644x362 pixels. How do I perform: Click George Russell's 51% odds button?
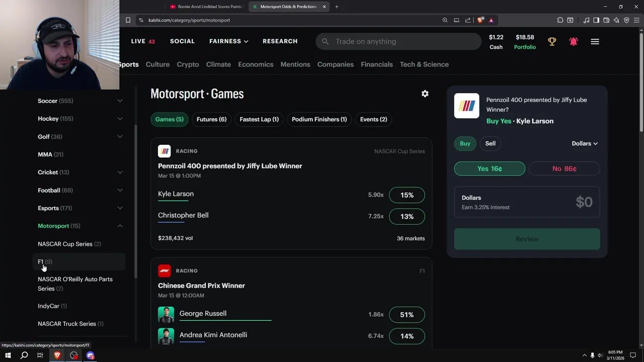tap(407, 315)
